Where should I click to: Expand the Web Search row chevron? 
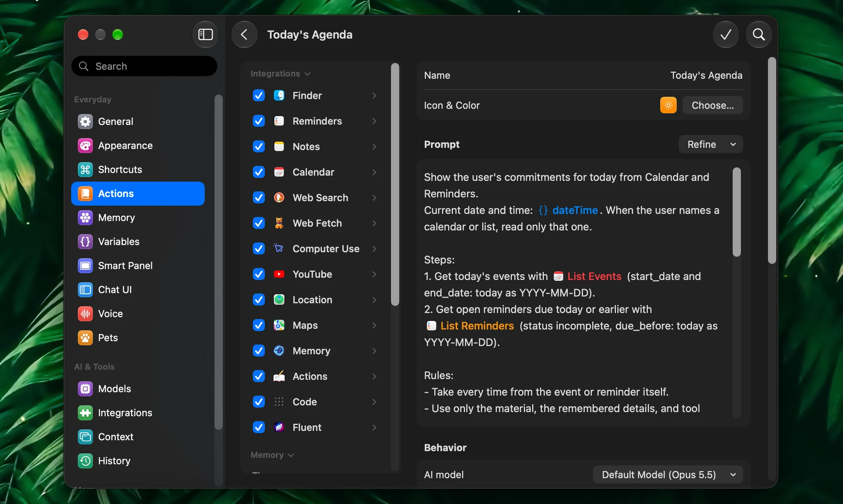pos(374,197)
